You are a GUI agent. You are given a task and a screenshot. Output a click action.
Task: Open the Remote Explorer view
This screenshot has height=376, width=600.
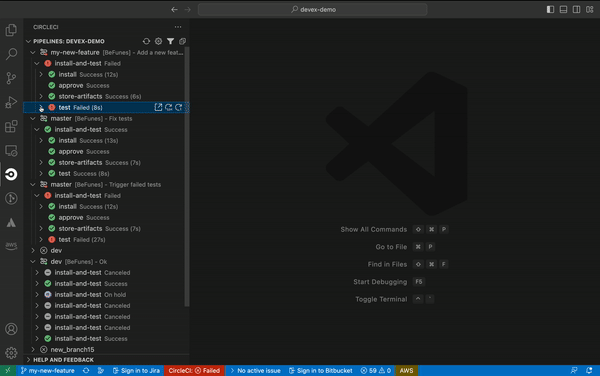pos(11,150)
